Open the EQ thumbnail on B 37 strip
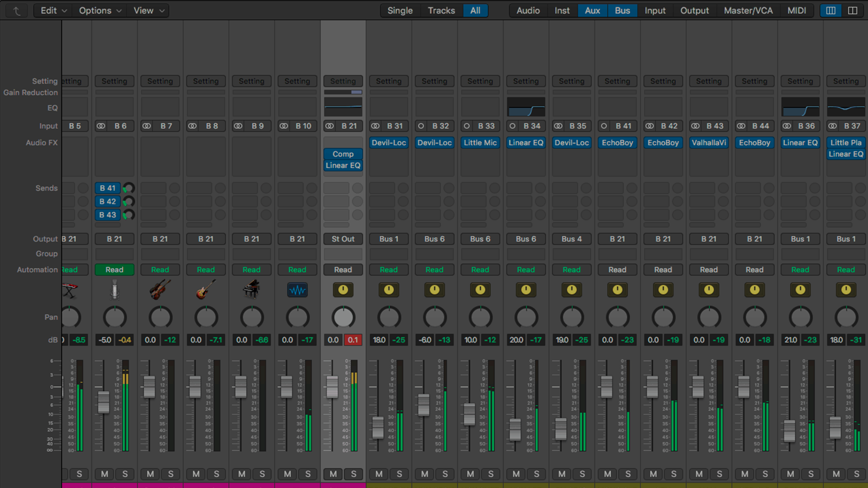The height and width of the screenshot is (488, 868). click(846, 107)
